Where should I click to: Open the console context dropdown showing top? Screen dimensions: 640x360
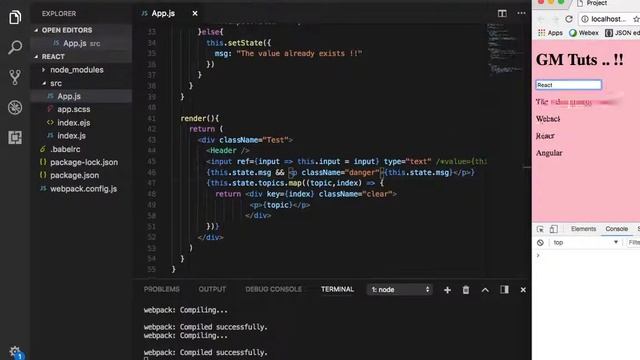click(585, 242)
